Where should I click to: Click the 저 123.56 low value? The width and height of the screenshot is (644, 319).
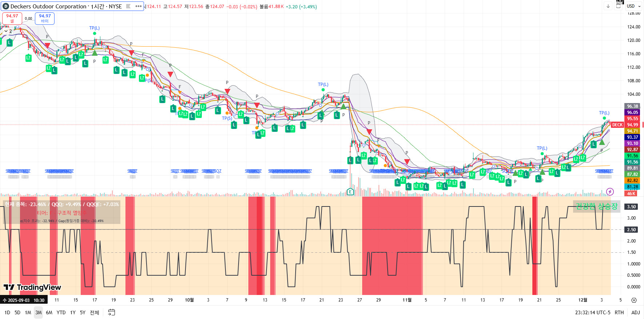click(194, 7)
